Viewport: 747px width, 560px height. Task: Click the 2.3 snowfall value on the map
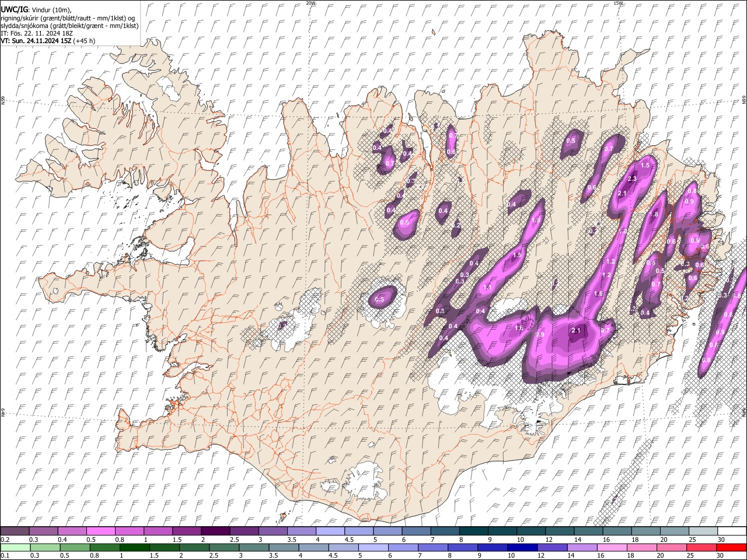click(x=632, y=178)
